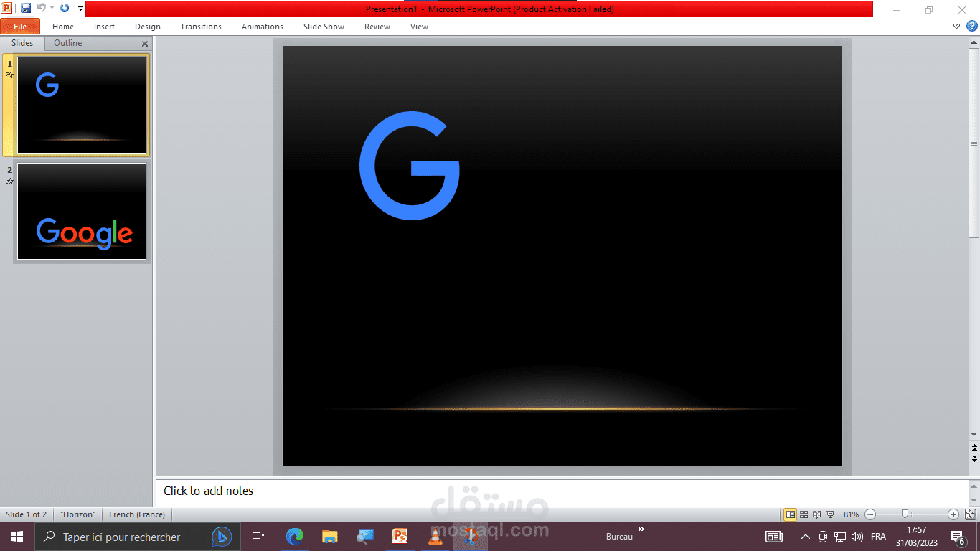The width and height of the screenshot is (980, 551).
Task: Zoom out using the minus control
Action: pos(869,514)
